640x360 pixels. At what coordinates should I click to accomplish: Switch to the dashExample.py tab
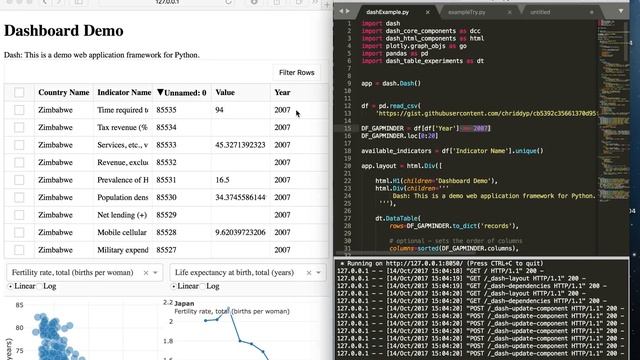coord(387,12)
